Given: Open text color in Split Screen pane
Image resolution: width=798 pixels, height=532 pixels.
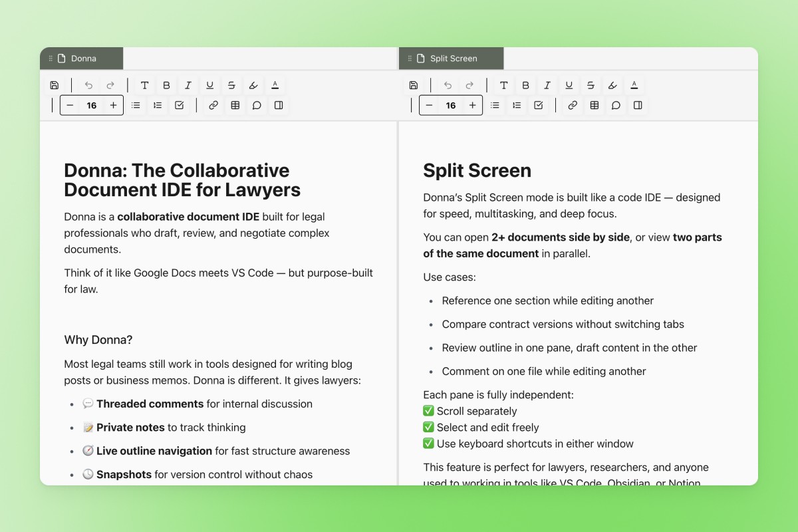Looking at the screenshot, I should point(634,85).
